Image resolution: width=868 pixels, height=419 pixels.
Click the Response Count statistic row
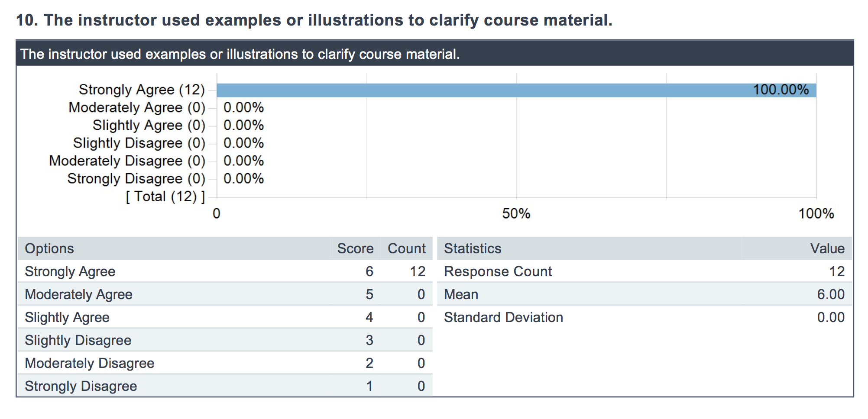[x=645, y=271]
